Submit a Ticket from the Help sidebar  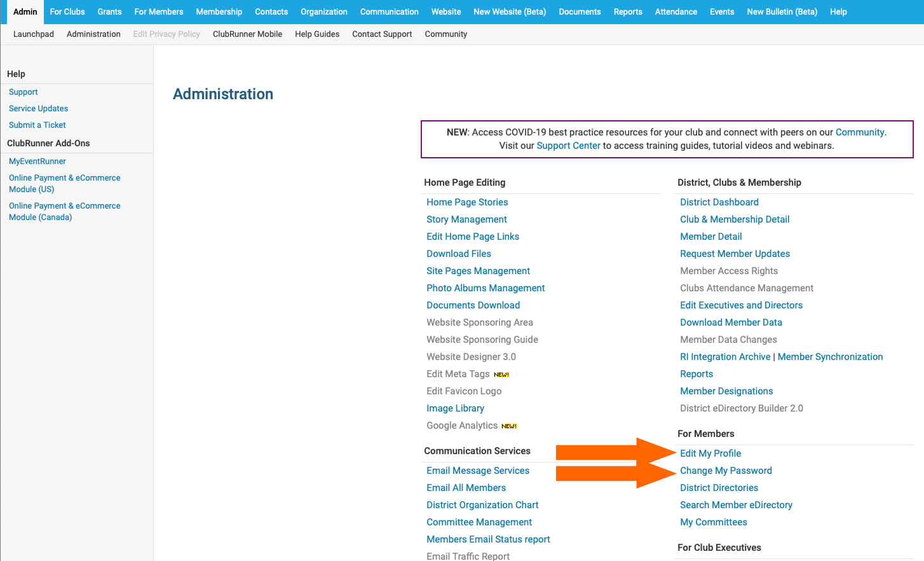point(37,125)
